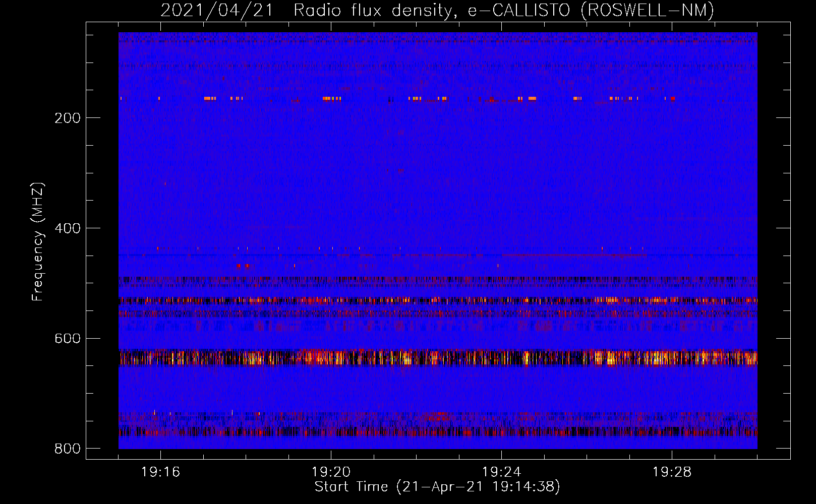Click the '400' frequency tick label

pos(68,228)
